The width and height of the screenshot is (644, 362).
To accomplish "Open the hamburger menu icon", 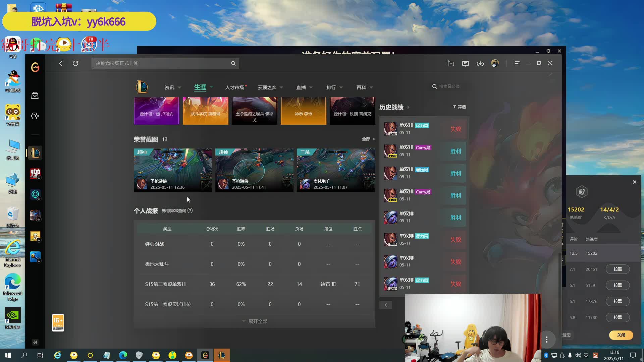I will [517, 63].
